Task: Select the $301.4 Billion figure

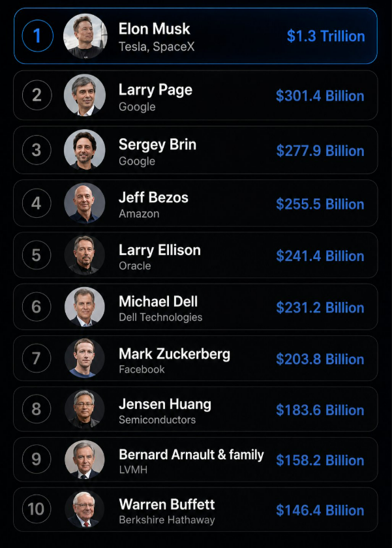Action: pos(320,96)
